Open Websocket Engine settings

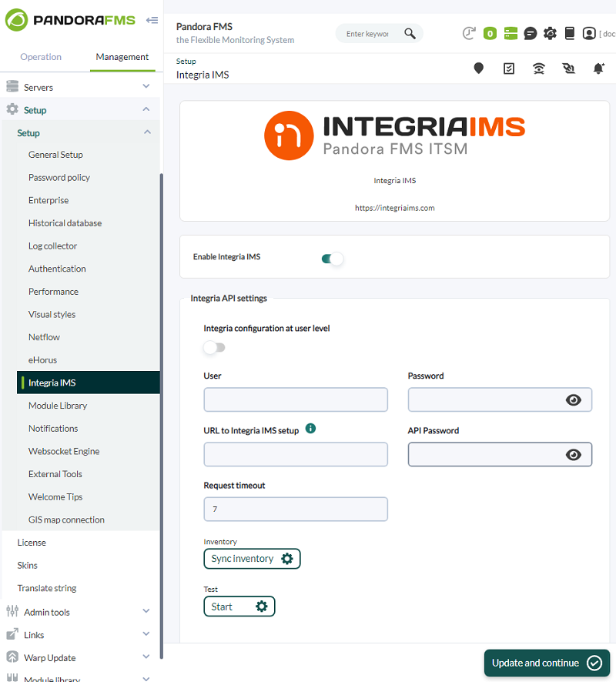click(x=64, y=451)
